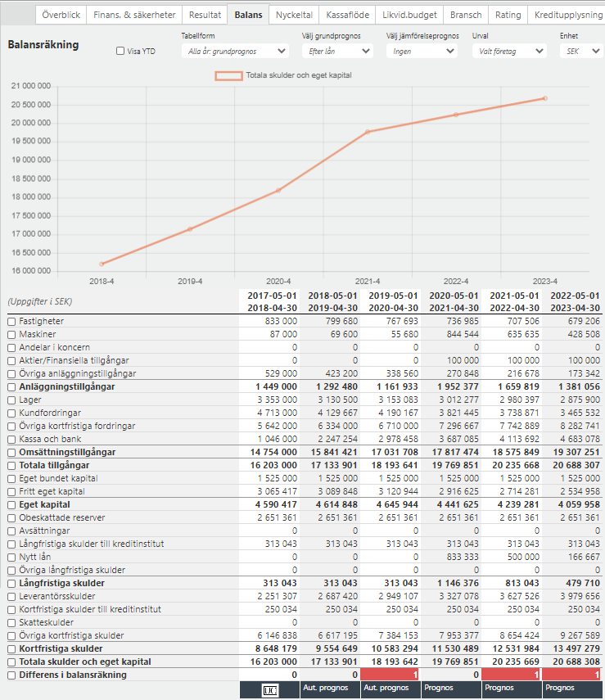Click red Differens cell for 2020-04-30
The image size is (605, 700).
pyautogui.click(x=390, y=675)
